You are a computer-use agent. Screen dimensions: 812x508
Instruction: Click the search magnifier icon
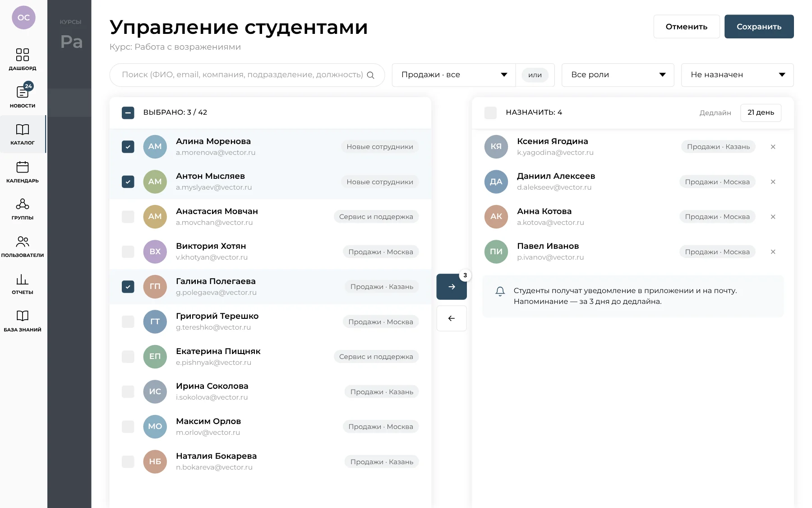coord(371,75)
